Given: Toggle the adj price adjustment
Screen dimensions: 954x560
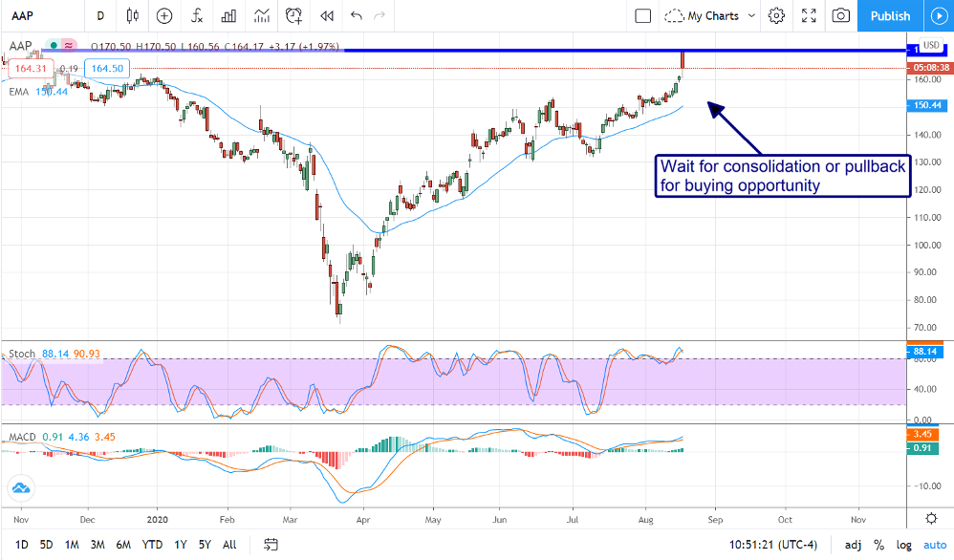Looking at the screenshot, I should coord(853,545).
